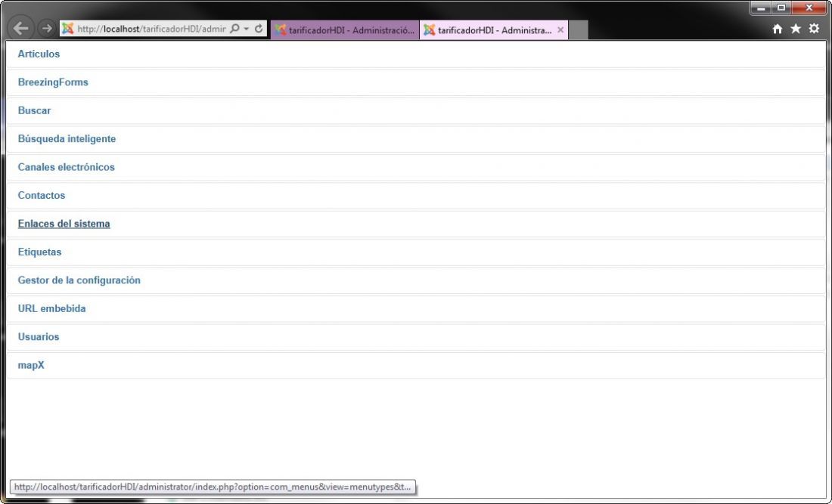Open the browser Home icon
Viewport: 832px width, 504px height.
pos(778,29)
